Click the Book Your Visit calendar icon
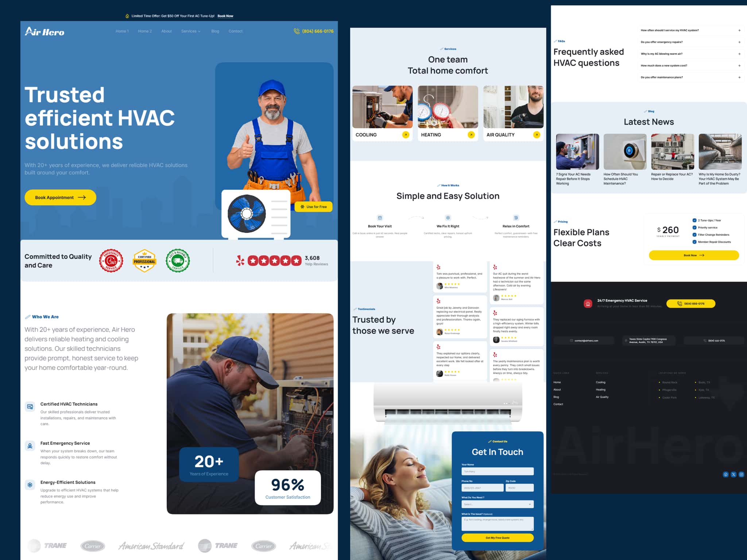The height and width of the screenshot is (560, 747). [380, 218]
